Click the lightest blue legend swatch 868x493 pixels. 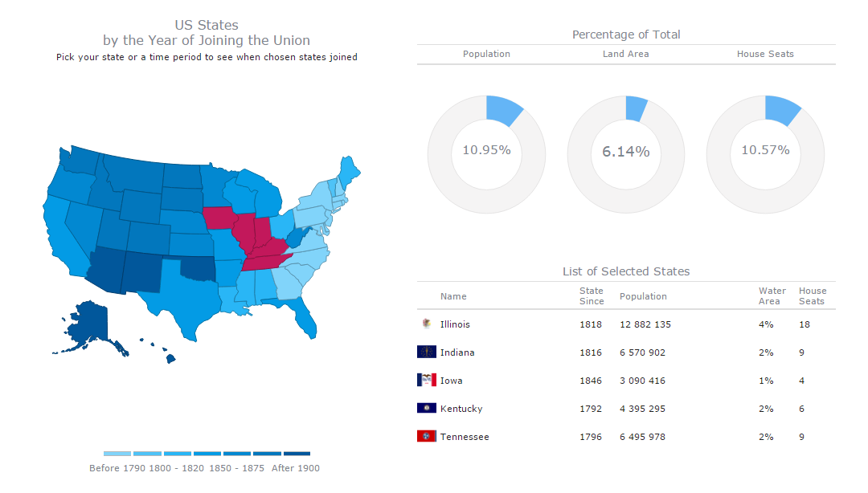click(117, 454)
